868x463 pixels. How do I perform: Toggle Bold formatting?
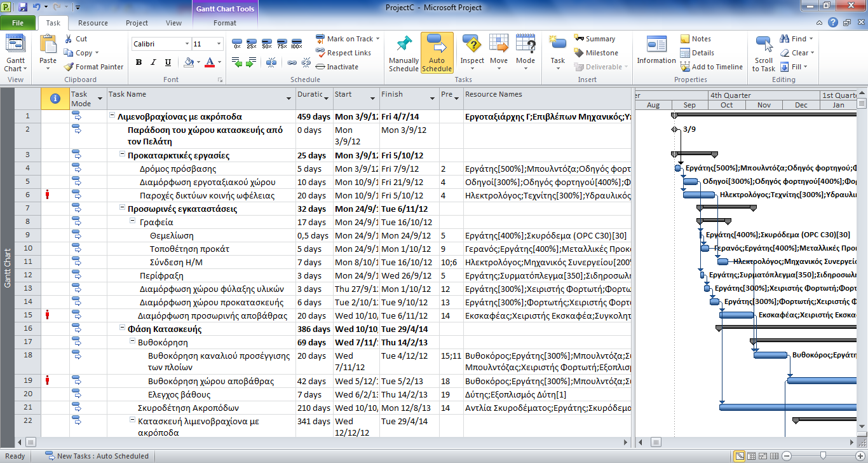pos(139,62)
